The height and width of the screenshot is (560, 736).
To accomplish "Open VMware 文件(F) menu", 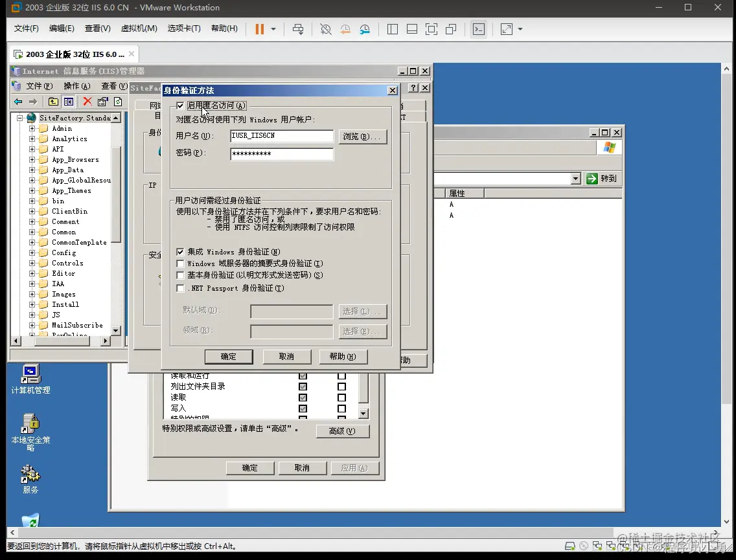I will click(x=27, y=28).
